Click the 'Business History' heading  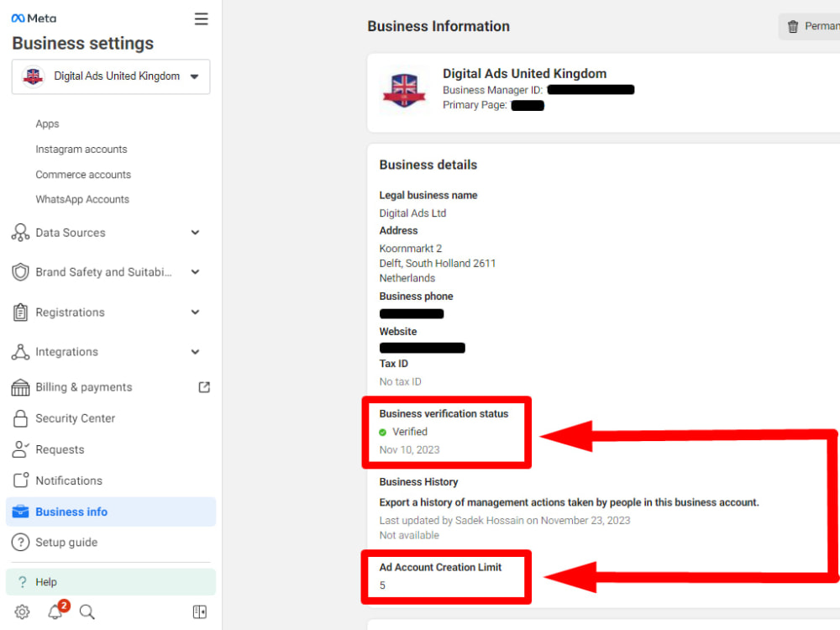[418, 481]
